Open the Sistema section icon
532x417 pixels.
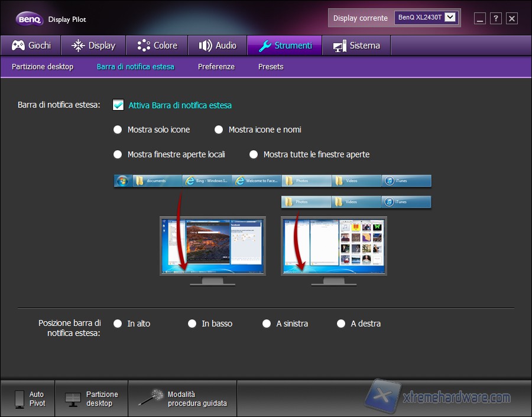click(x=340, y=45)
